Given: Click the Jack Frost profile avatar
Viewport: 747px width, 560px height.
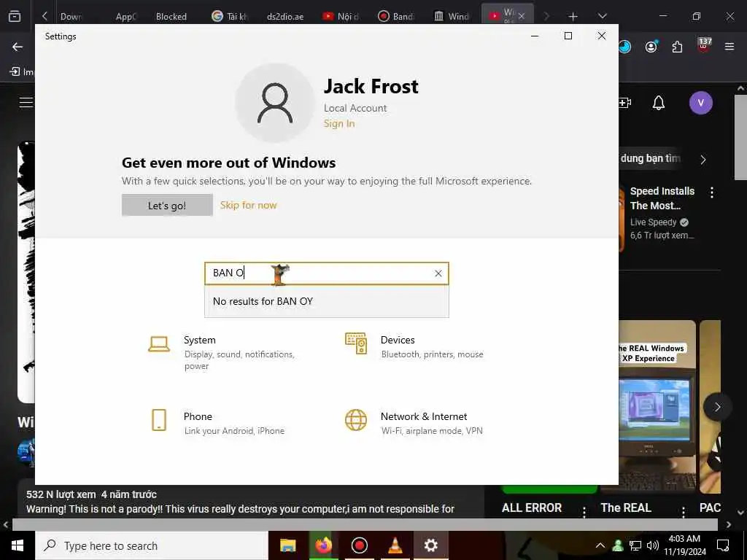Looking at the screenshot, I should click(x=275, y=103).
